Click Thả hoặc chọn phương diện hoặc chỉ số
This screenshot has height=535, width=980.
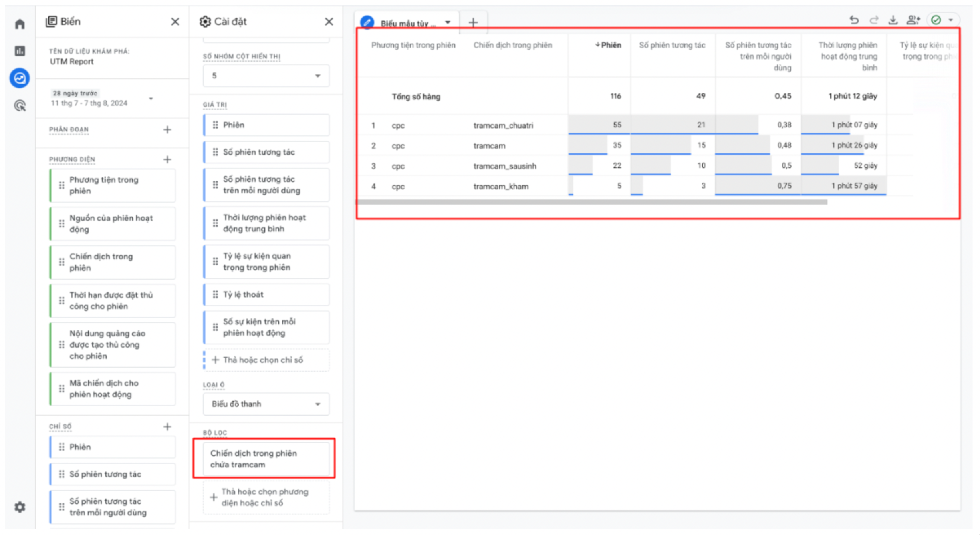(266, 497)
